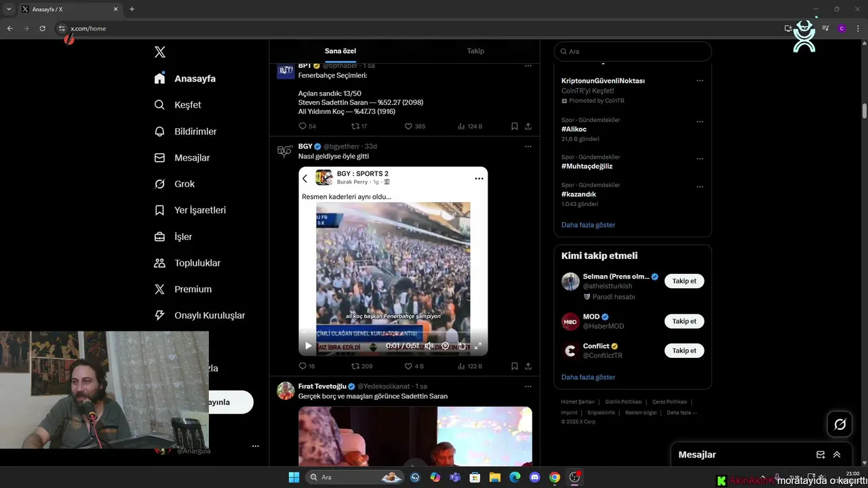Viewport: 868px width, 488px height.
Task: Open İşler jobs page
Action: tap(173, 237)
